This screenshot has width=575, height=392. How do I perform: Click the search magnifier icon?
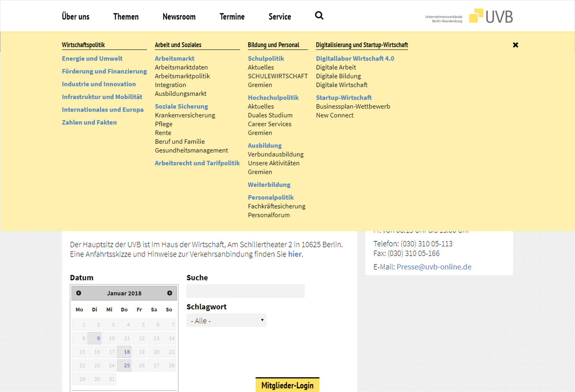pos(319,16)
